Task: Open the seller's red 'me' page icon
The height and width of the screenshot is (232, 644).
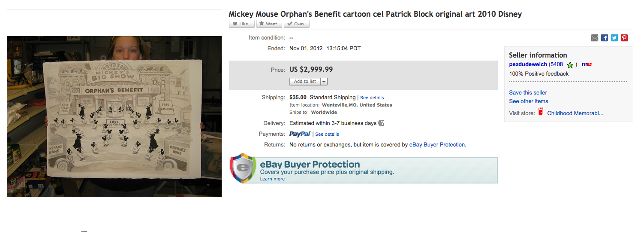Action: (587, 64)
